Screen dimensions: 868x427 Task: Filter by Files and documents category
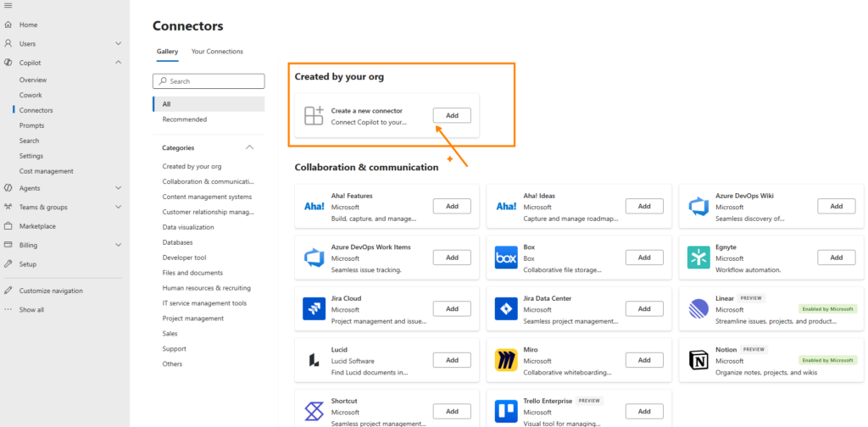point(192,273)
